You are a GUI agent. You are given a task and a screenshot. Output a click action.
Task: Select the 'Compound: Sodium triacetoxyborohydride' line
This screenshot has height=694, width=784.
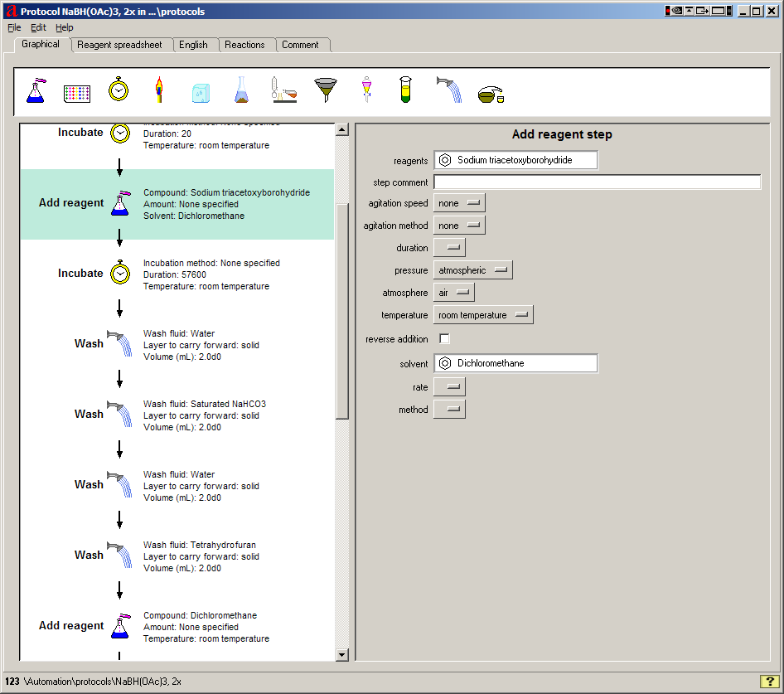point(226,192)
